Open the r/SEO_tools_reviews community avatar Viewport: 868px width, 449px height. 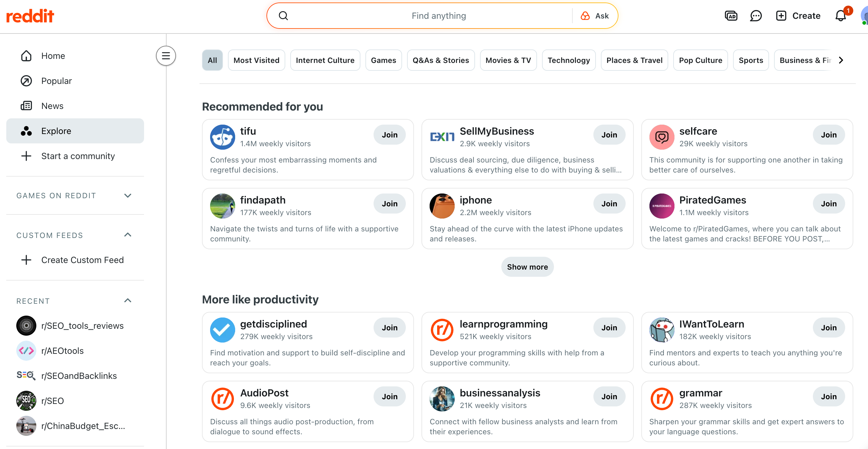click(x=26, y=326)
